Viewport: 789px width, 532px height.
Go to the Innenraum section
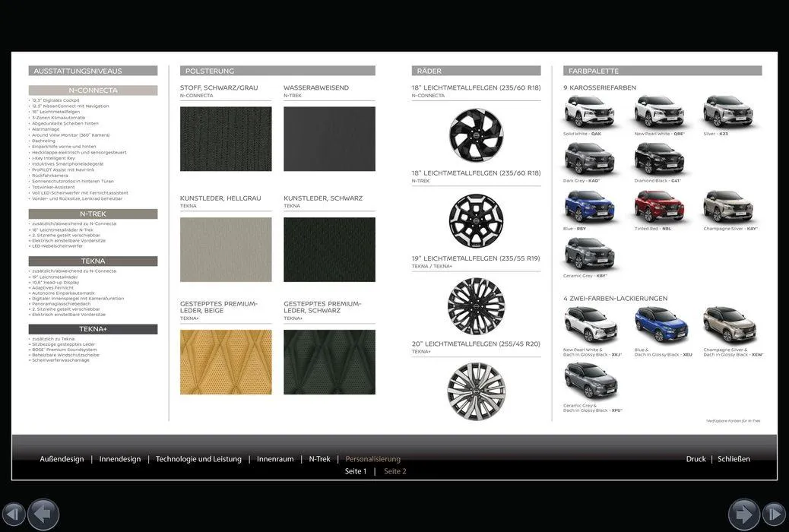pyautogui.click(x=275, y=459)
